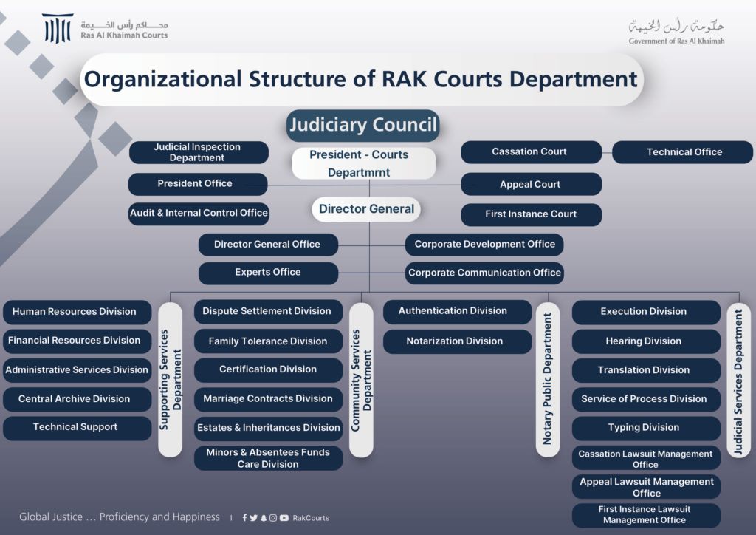Click the Judicial Services Department vertical label

click(x=738, y=380)
